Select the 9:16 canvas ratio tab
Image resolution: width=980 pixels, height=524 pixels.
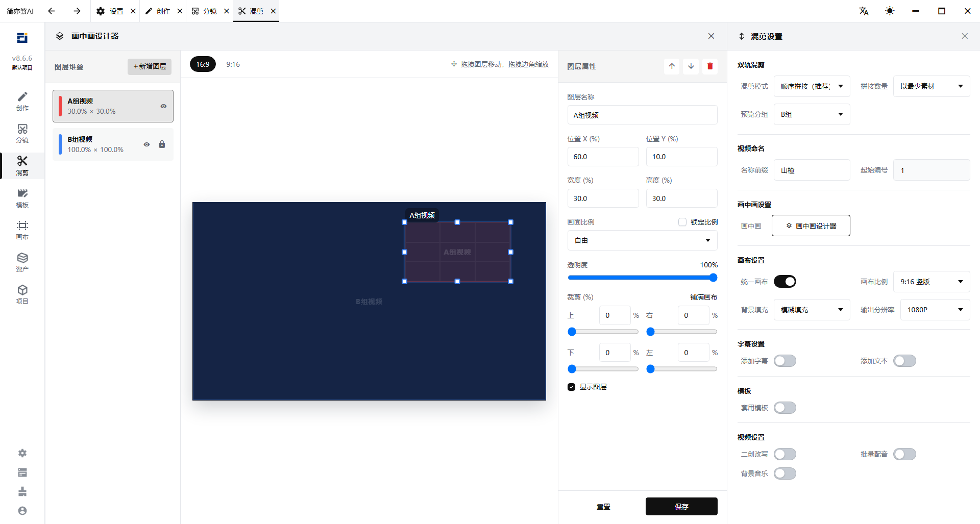coord(233,64)
